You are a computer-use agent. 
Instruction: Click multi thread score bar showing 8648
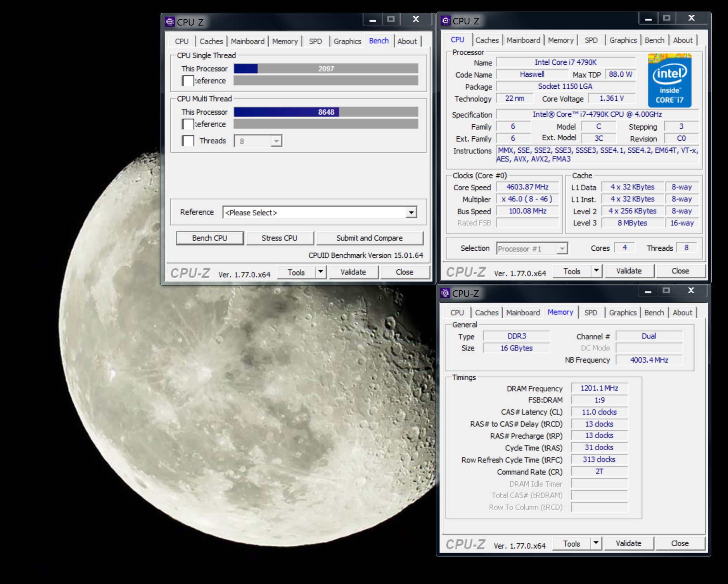326,112
